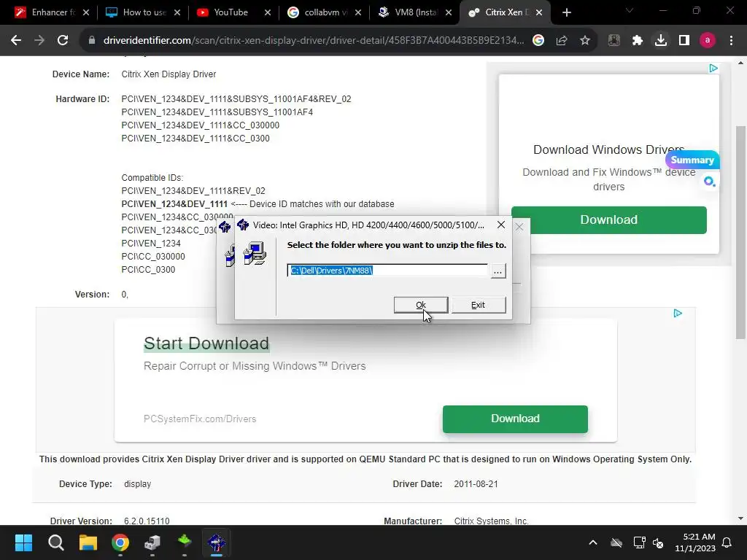Click the installer icon in taskbar
Screen dimensions: 747x560
click(x=152, y=542)
